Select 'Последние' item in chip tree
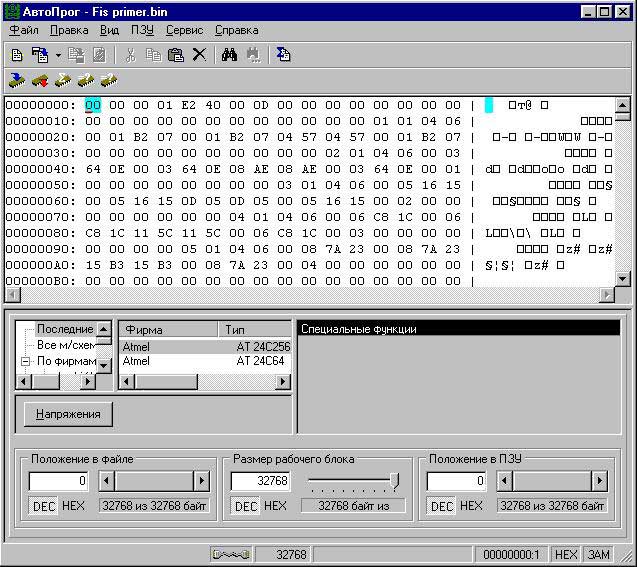 (x=64, y=329)
